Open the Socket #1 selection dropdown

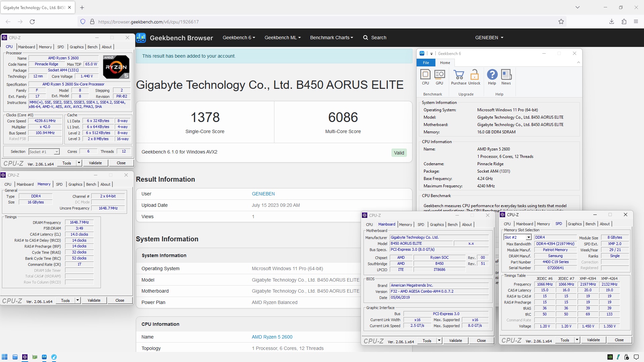(44, 152)
